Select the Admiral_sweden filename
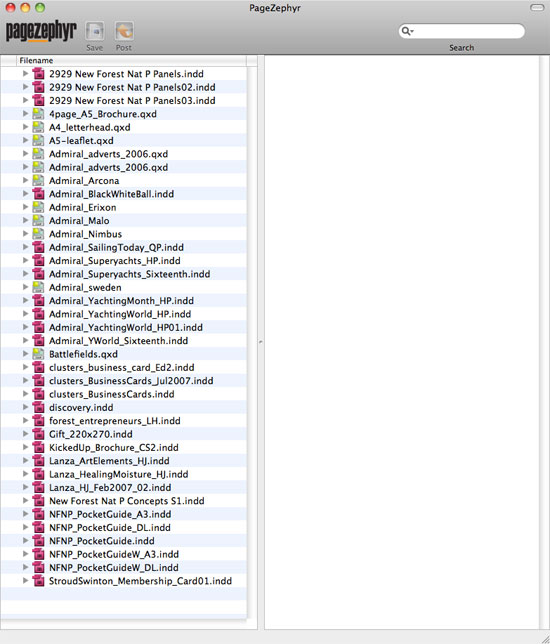Viewport: 550px width, 644px height. 85,288
